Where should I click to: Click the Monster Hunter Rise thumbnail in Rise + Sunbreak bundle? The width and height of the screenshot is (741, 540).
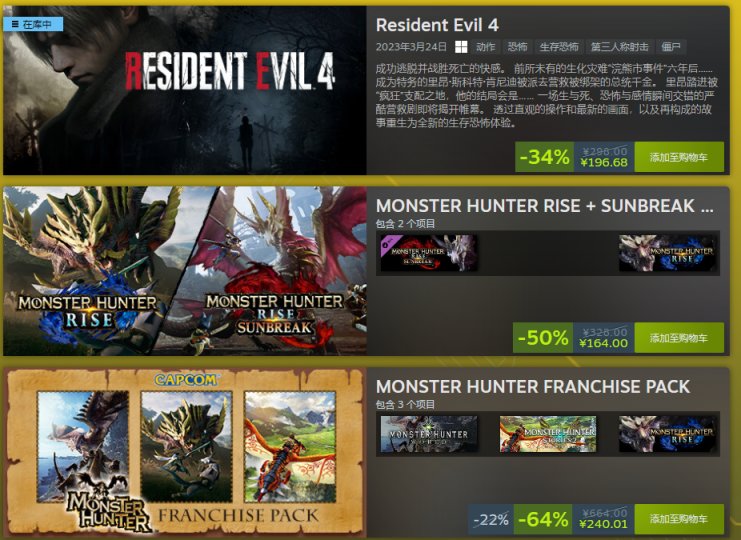[667, 253]
